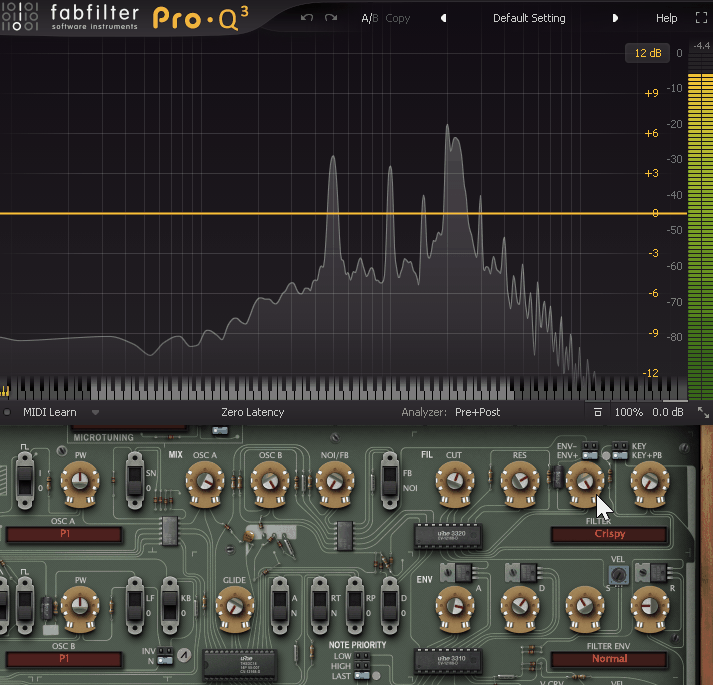Set the INV/N jumper
The height and width of the screenshot is (685, 713).
click(x=165, y=655)
